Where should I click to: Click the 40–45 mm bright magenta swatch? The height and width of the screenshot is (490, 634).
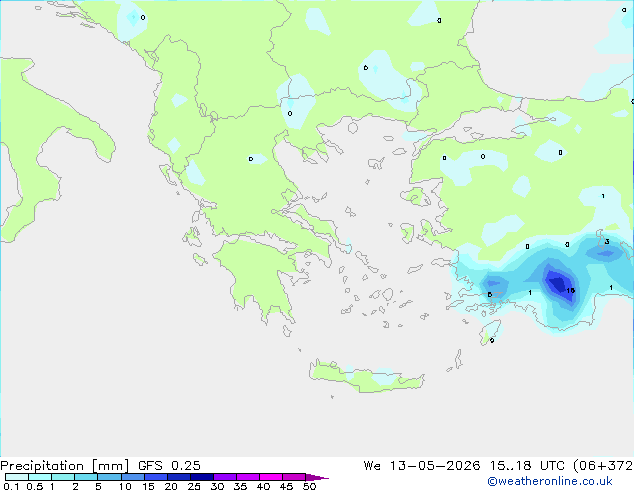(271, 477)
